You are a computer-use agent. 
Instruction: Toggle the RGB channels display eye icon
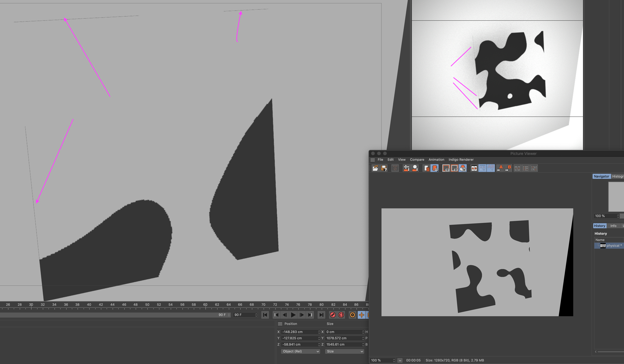(463, 168)
